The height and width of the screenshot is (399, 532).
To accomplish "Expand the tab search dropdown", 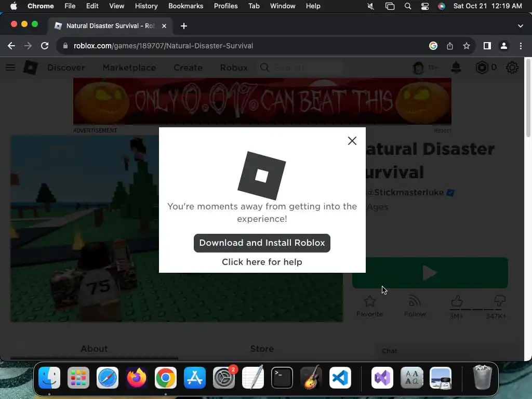I will tap(521, 26).
